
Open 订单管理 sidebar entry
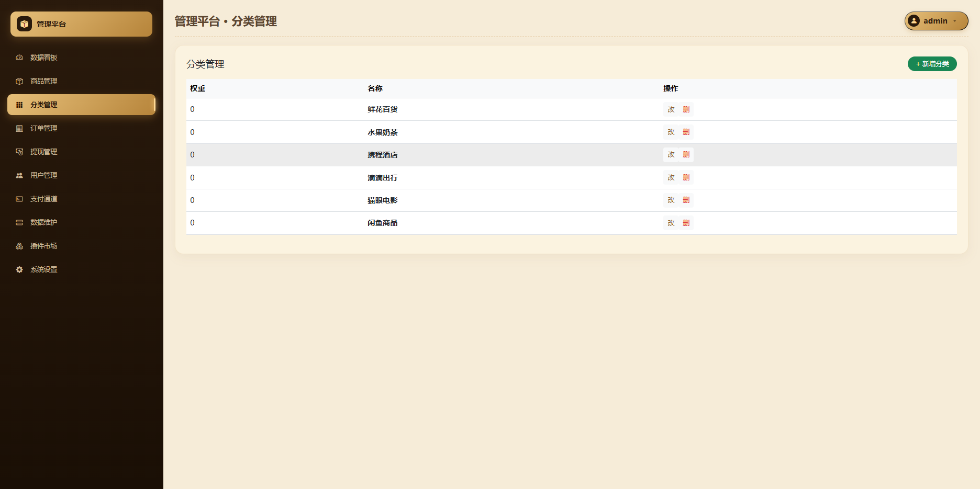pyautogui.click(x=81, y=128)
